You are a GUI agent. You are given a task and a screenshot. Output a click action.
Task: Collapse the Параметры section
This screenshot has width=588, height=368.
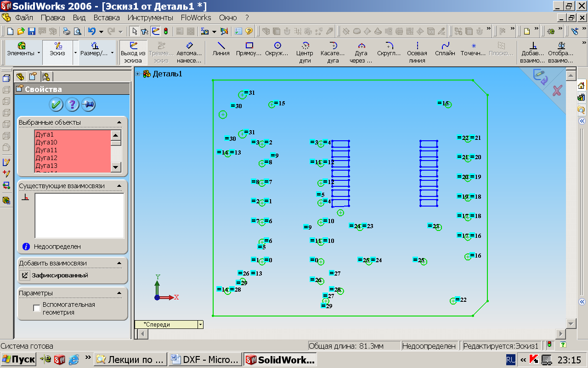coord(119,293)
